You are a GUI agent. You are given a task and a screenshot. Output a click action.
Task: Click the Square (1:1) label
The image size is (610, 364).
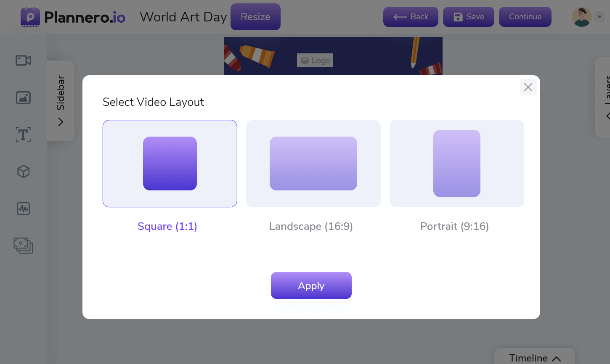click(167, 227)
